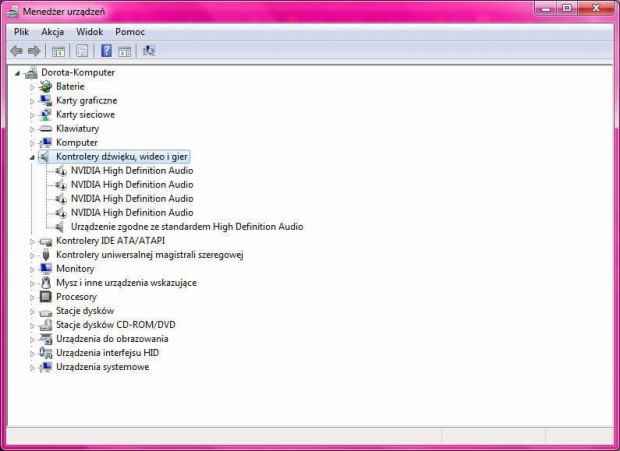The width and height of the screenshot is (620, 451).
Task: Expand the Karty graficzne category
Action: click(x=32, y=101)
